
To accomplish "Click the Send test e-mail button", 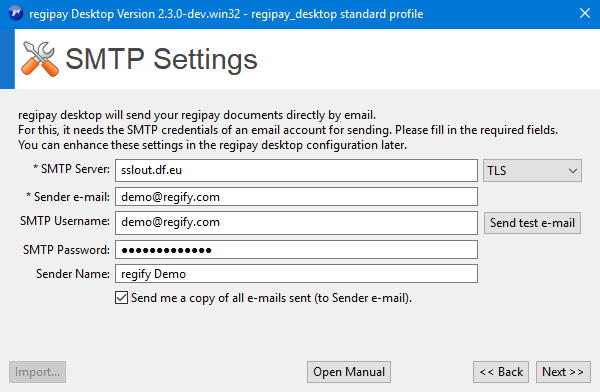I will coord(532,223).
